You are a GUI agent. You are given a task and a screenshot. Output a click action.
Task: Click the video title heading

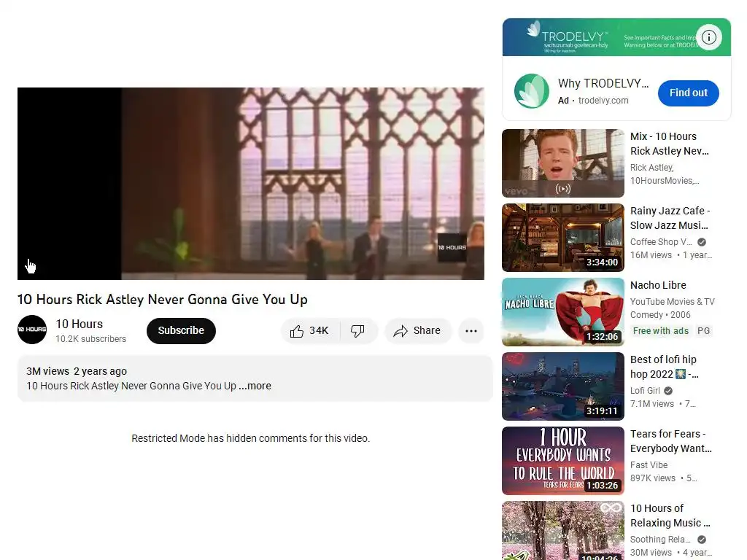pyautogui.click(x=163, y=300)
